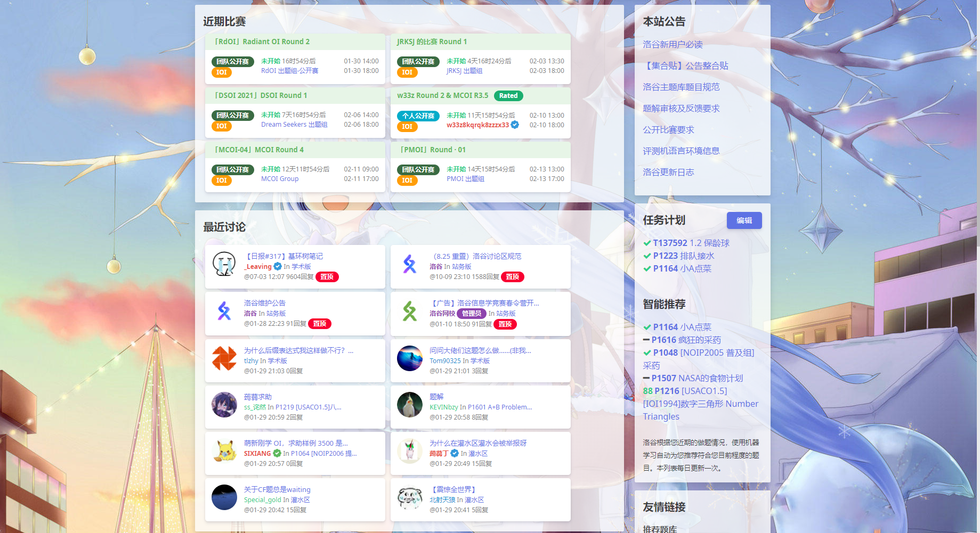Click the checkmark beside P1048 recommendation

(647, 353)
